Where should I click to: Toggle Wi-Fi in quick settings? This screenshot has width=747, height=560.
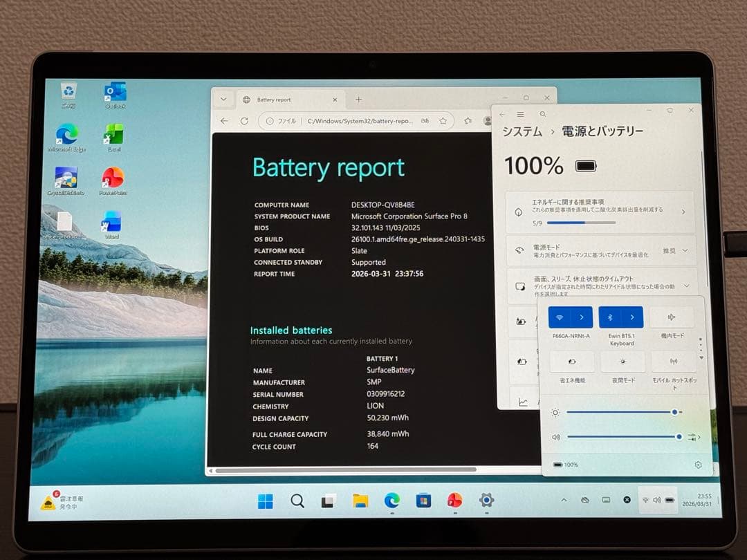click(560, 317)
